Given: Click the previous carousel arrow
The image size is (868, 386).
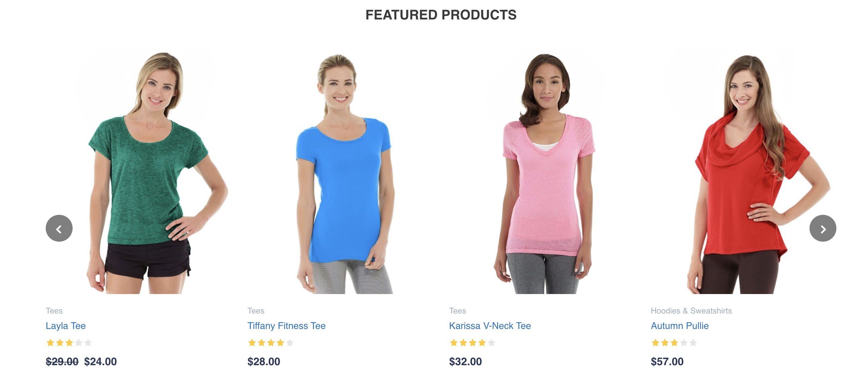Looking at the screenshot, I should pos(59,228).
